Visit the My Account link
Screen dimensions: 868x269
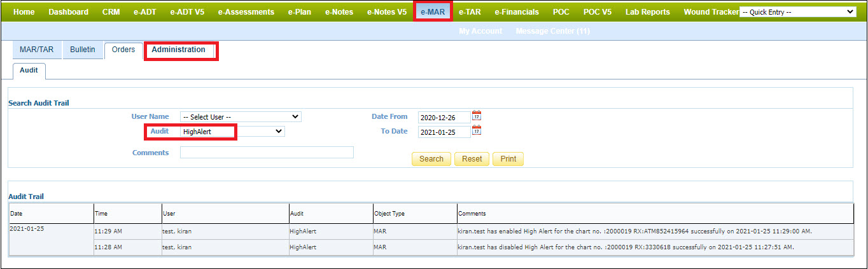click(x=480, y=31)
